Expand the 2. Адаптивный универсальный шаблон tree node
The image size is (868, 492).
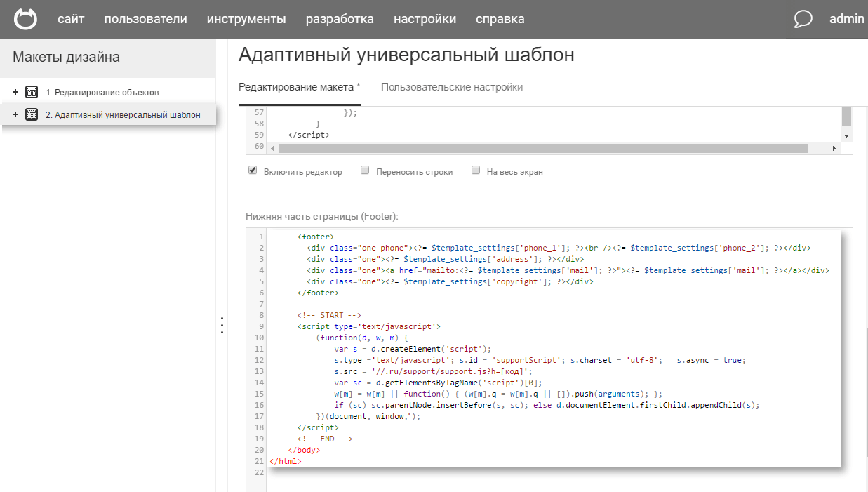(x=15, y=114)
